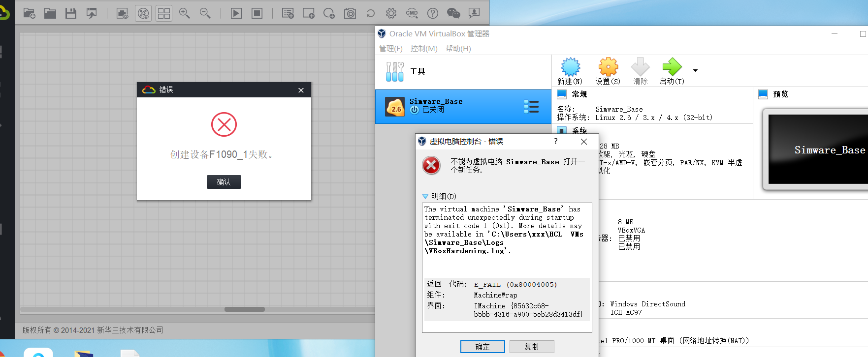The width and height of the screenshot is (868, 357).
Task: Click the new project folder icon in HCL toolbar
Action: point(30,13)
